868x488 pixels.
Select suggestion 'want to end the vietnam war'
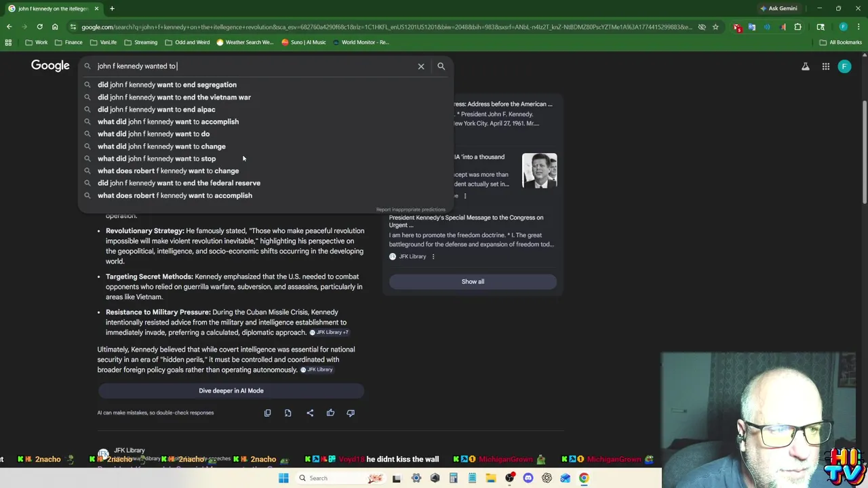point(264,97)
